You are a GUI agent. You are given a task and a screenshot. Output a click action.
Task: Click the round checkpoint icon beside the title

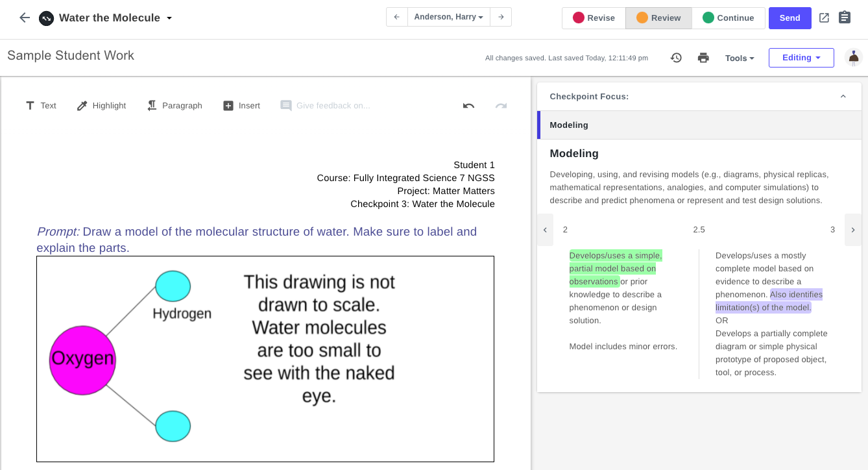click(x=46, y=18)
